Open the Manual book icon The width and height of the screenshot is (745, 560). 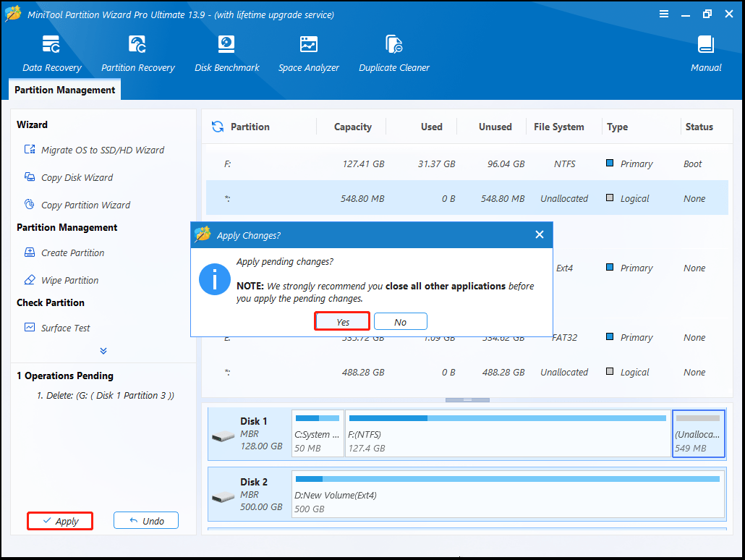click(705, 44)
